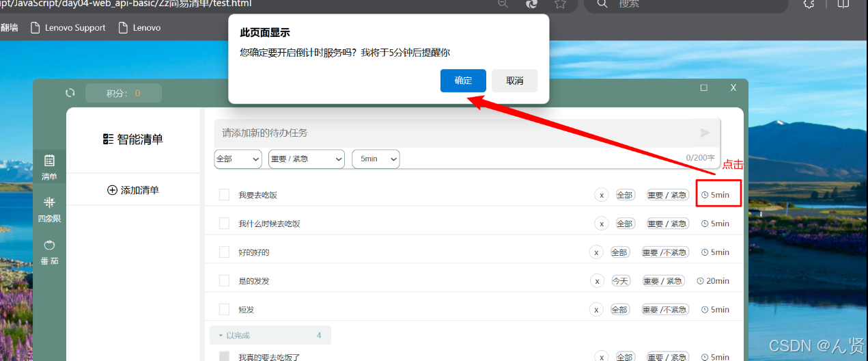This screenshot has height=361, width=868.
Task: Start the 5min timer for 我什么时候去吃饭
Action: tap(716, 224)
